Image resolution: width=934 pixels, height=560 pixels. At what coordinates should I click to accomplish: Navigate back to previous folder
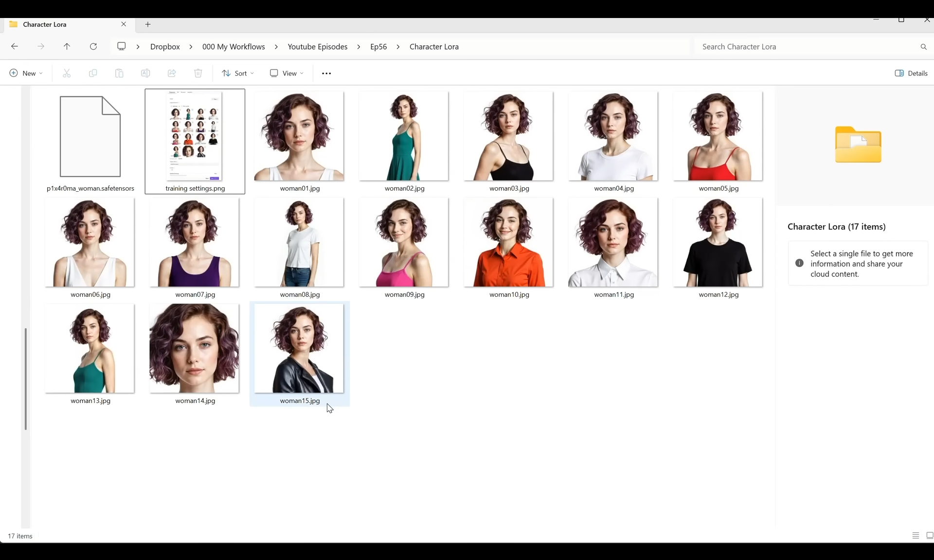pos(15,47)
